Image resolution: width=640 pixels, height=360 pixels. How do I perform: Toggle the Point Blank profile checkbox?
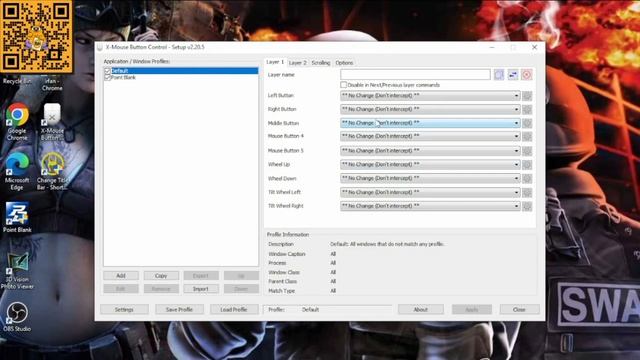[108, 78]
